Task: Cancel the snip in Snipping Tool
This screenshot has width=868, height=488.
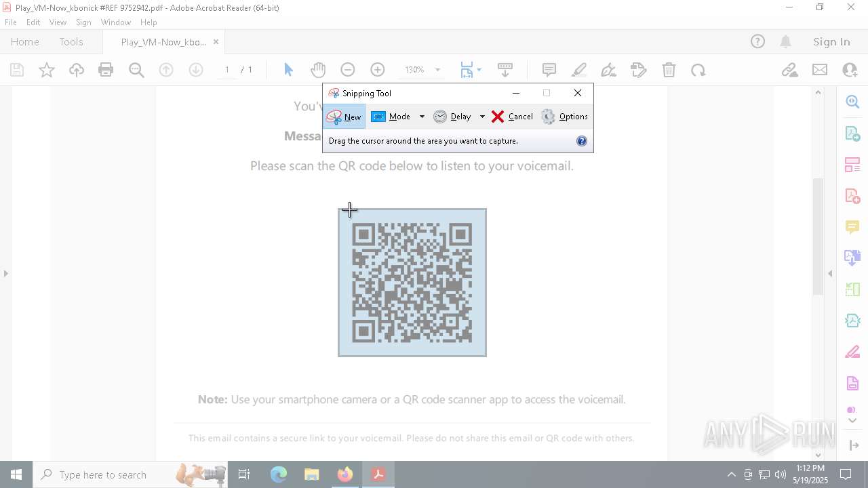Action: point(512,117)
